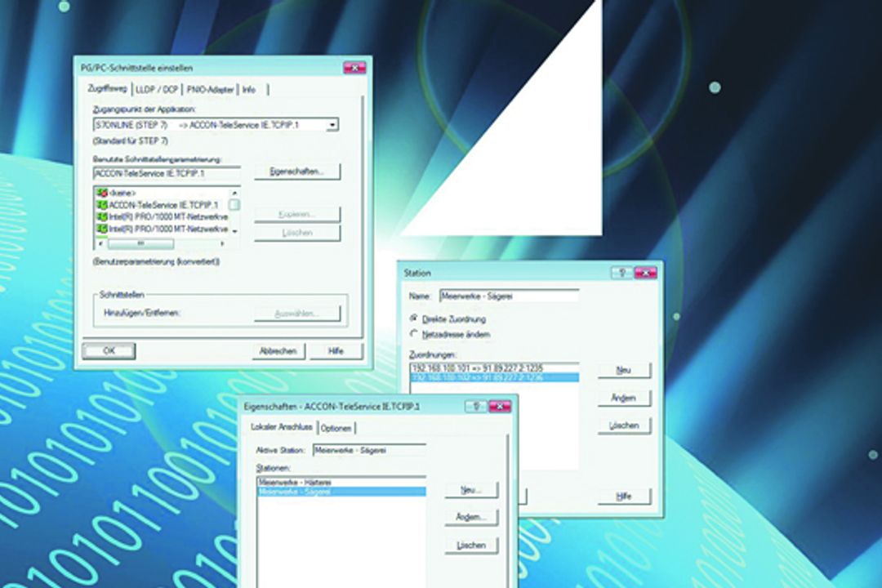This screenshot has width=882, height=588.
Task: Click the Name field in the Station dialog
Action: point(509,296)
